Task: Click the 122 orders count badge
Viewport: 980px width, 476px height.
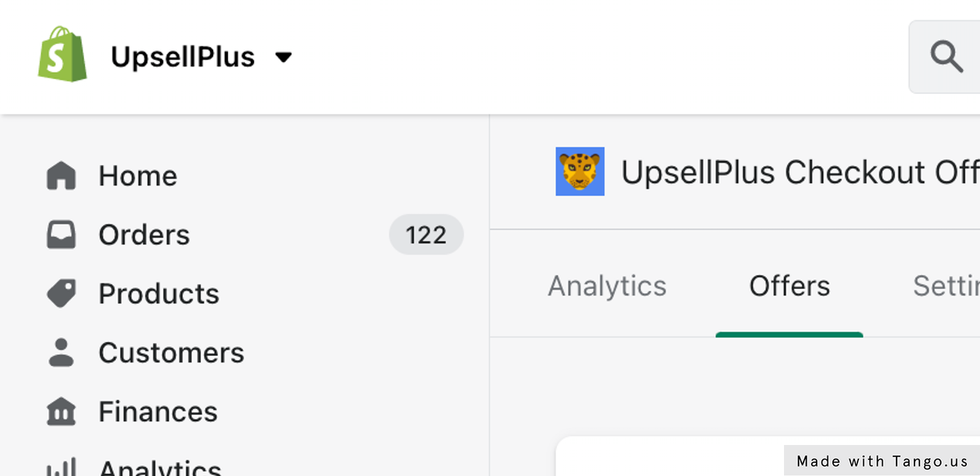Action: 426,235
